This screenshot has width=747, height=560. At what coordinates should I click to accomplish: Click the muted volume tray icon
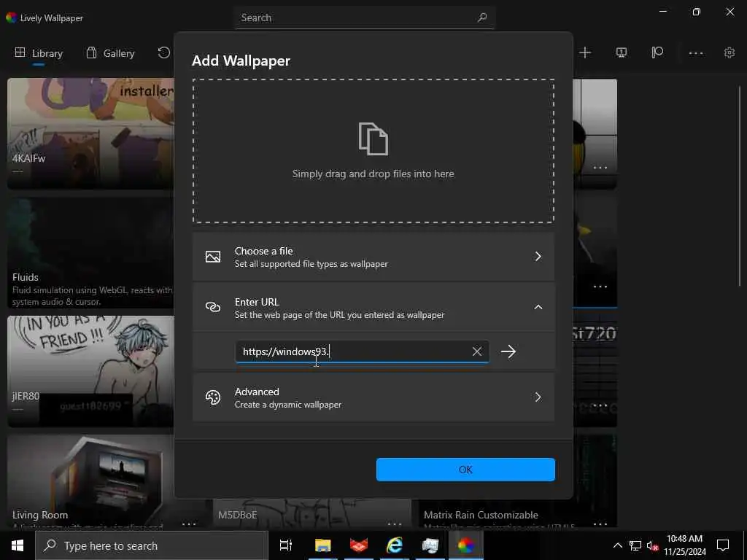(652, 545)
